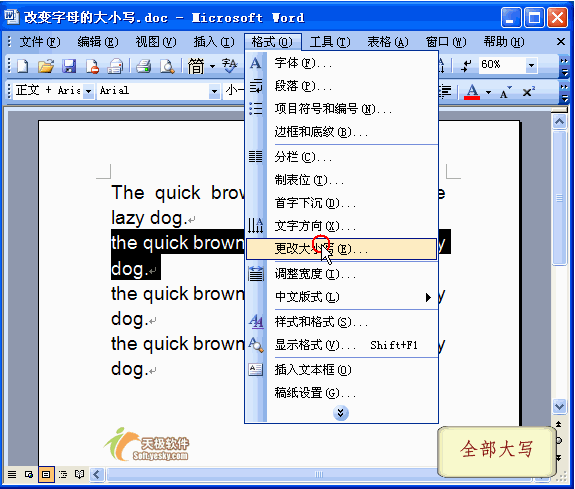This screenshot has height=489, width=575.
Task: Choose 分栏(C)... menu entry
Action: (341, 157)
